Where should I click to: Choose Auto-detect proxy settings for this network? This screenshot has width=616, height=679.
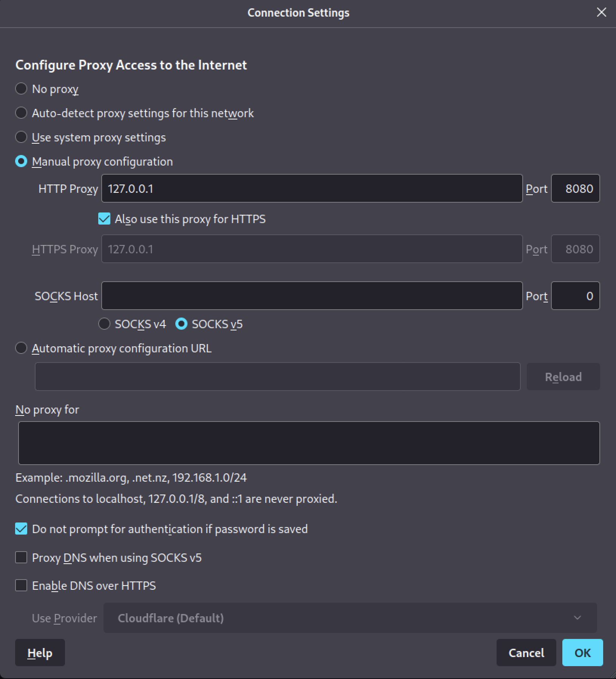pyautogui.click(x=21, y=113)
